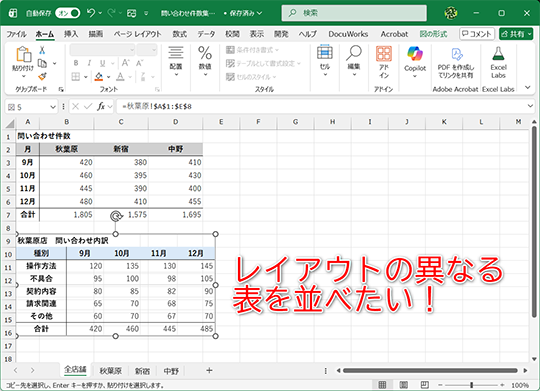540x391 pixels.
Task: Open Cell Styles (セルのスタイル)
Action: 251,77
